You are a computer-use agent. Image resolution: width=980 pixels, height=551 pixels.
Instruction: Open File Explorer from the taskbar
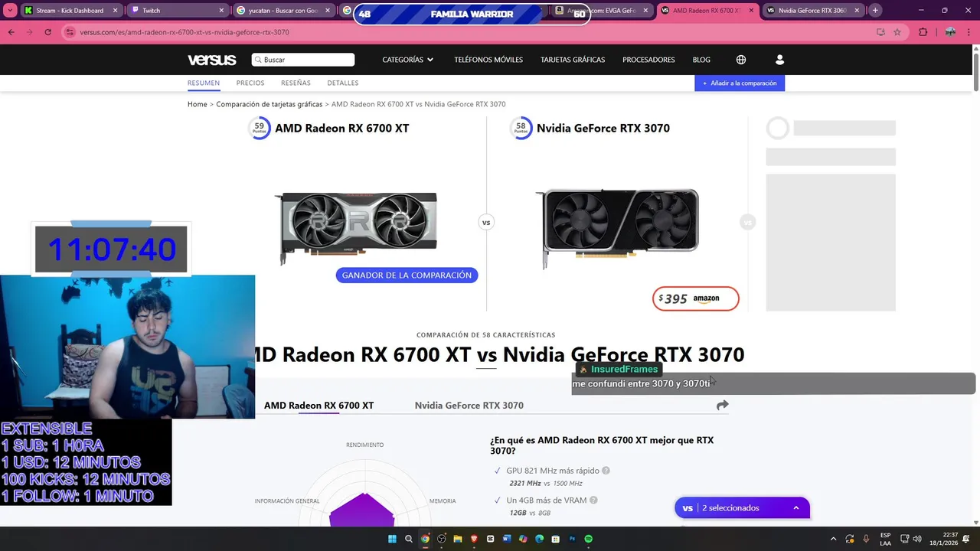[x=458, y=539]
